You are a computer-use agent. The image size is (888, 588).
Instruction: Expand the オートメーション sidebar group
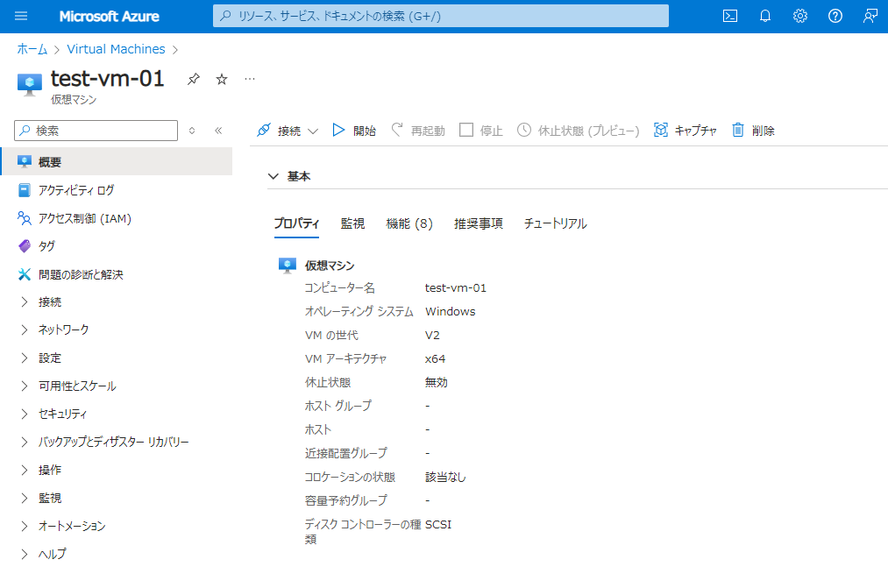pos(25,527)
